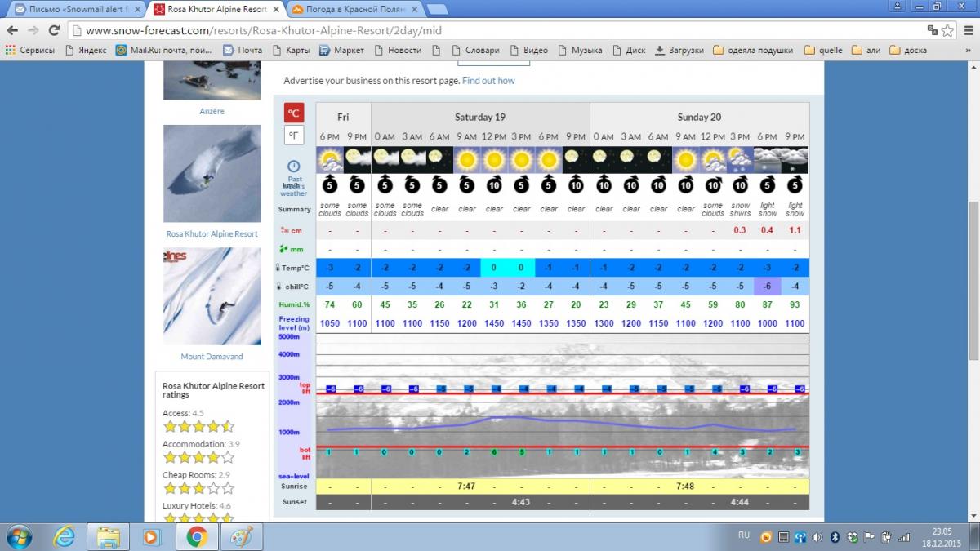The height and width of the screenshot is (551, 980).
Task: Open a new browser tab
Action: coord(437,9)
